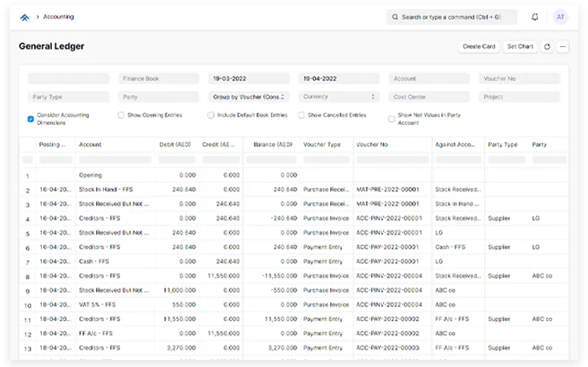
Task: Open the Party Type selector field
Action: pyautogui.click(x=68, y=97)
